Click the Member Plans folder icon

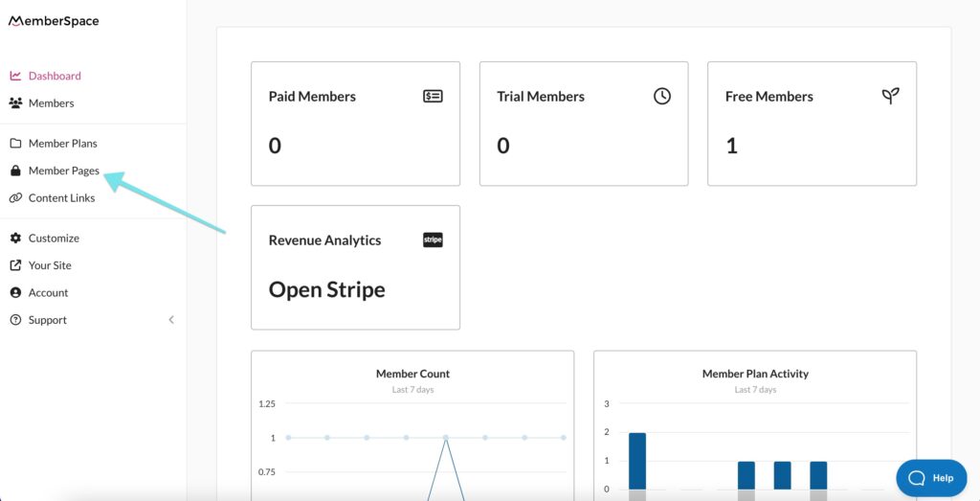(x=15, y=144)
